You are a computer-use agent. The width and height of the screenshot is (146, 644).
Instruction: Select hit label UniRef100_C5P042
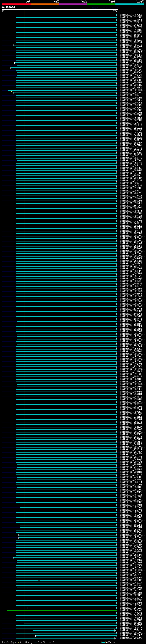[131, 103]
